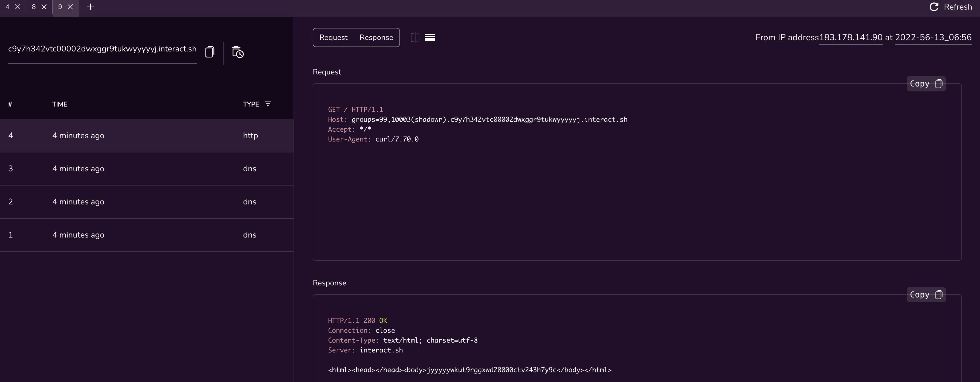Close tab 8
The image size is (980, 382).
coord(44,7)
